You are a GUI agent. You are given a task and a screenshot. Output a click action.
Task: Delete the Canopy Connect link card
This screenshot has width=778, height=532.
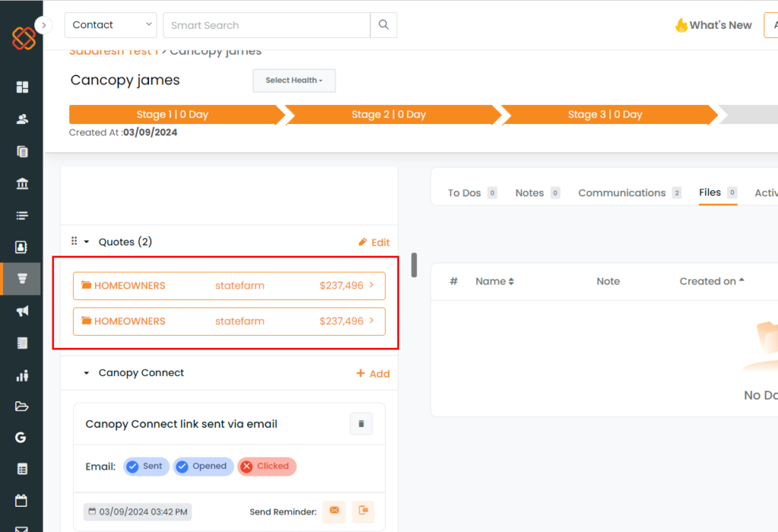361,424
